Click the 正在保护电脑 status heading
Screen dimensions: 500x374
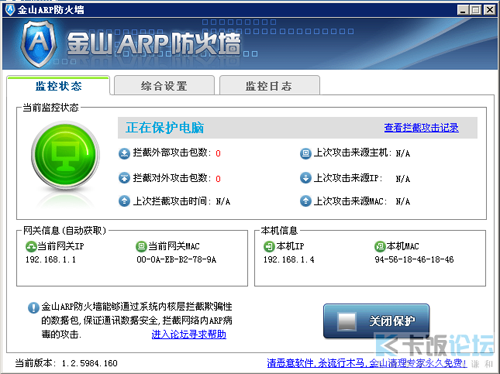pos(165,128)
